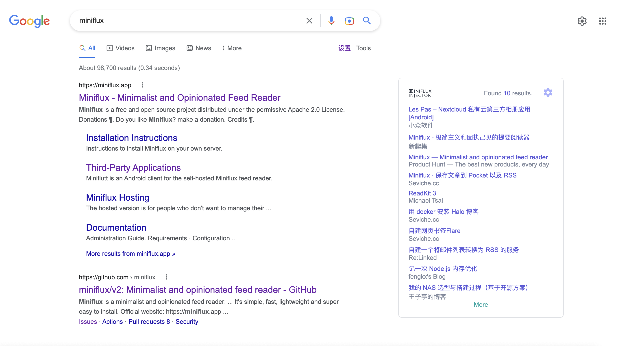Click the https://github.com › miniflux URL text
The height and width of the screenshot is (346, 644).
click(117, 277)
